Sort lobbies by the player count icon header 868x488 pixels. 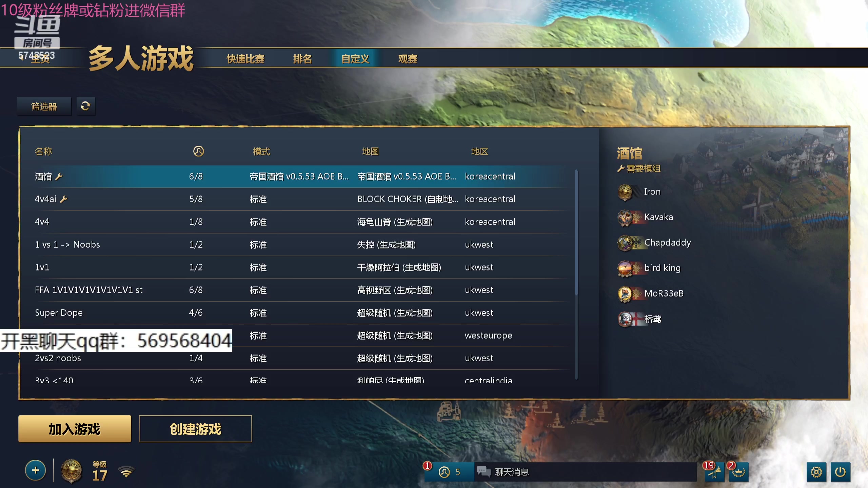tap(198, 151)
